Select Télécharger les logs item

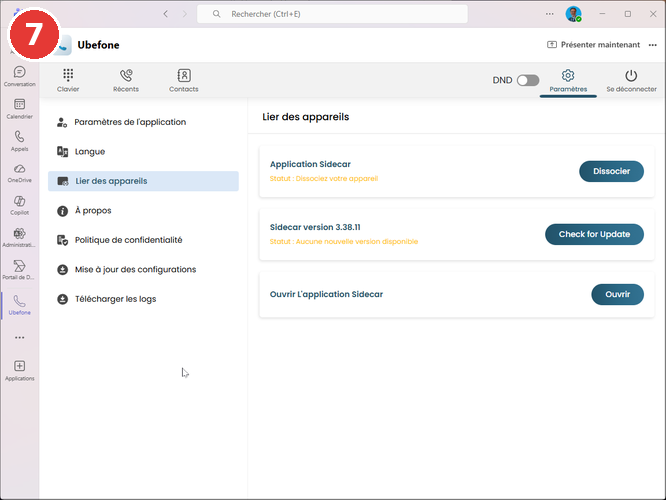[143, 299]
